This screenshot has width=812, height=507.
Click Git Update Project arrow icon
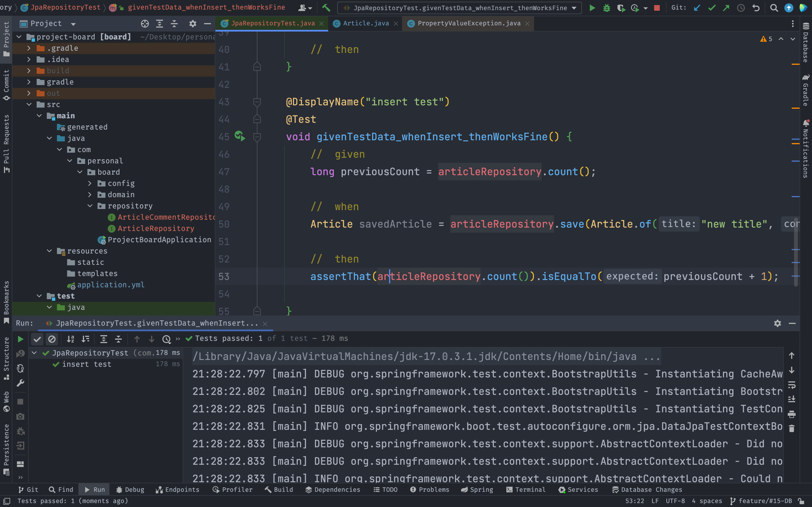click(697, 8)
